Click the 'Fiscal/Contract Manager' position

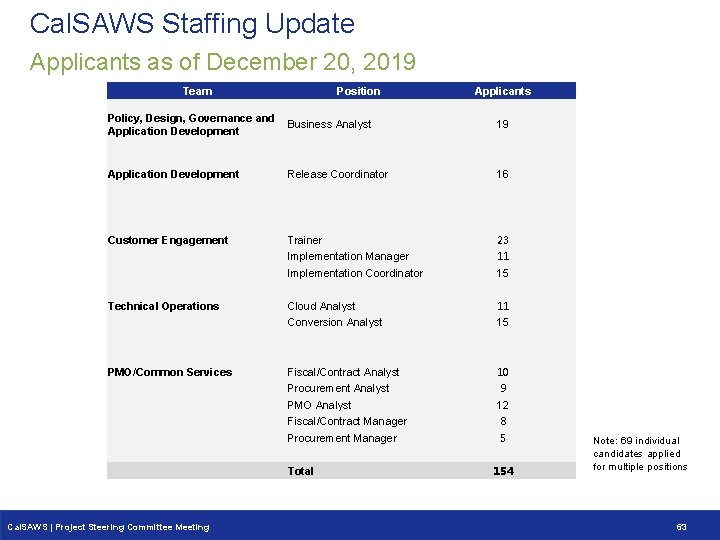tap(347, 421)
